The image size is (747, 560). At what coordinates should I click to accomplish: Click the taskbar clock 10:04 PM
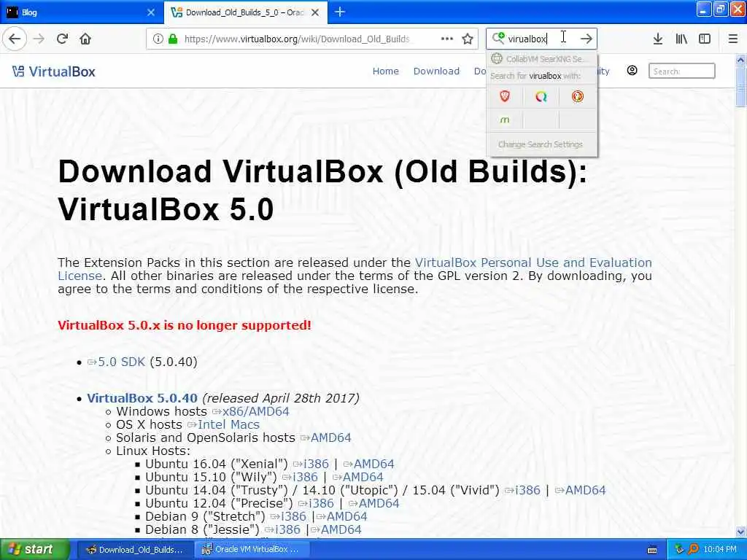tap(720, 550)
